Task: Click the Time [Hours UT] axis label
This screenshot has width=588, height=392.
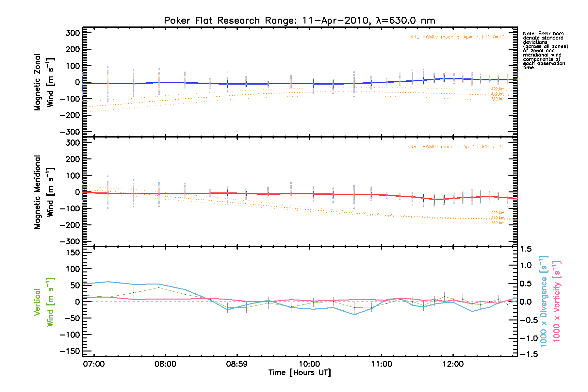Action: click(x=299, y=373)
